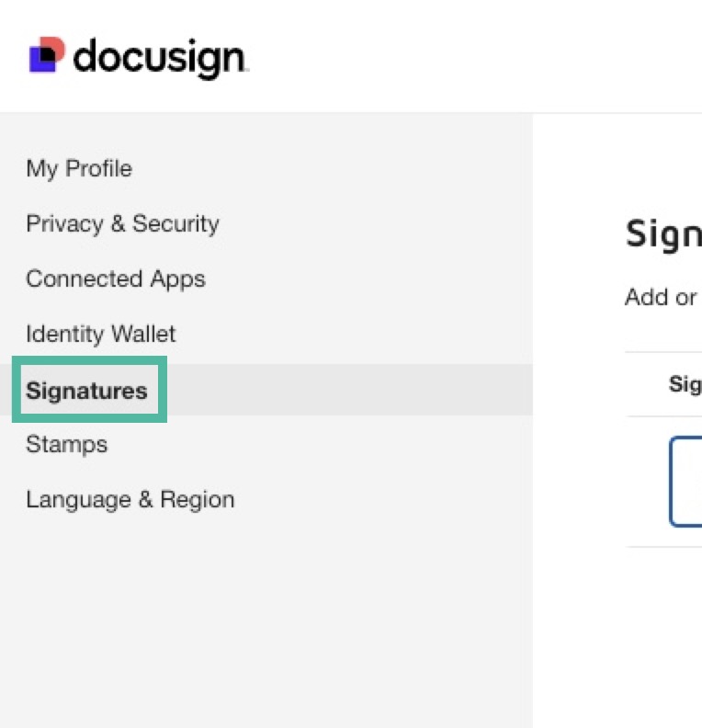This screenshot has height=728, width=702.
Task: Select Identity Wallet from the sidebar
Action: pyautogui.click(x=101, y=335)
